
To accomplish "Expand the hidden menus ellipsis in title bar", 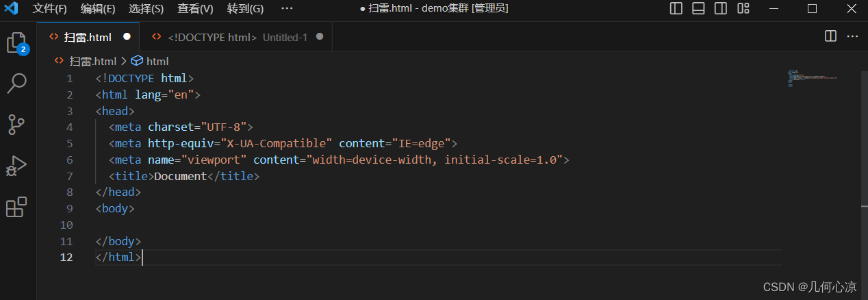I will coord(287,9).
